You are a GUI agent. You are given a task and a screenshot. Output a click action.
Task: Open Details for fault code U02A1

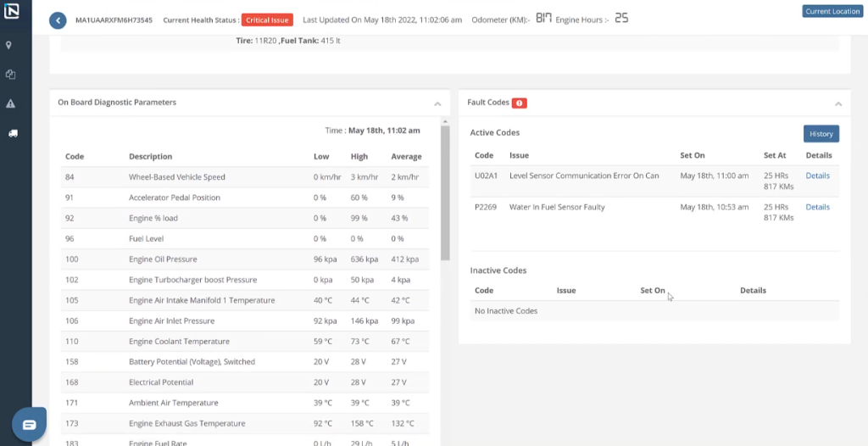point(817,176)
